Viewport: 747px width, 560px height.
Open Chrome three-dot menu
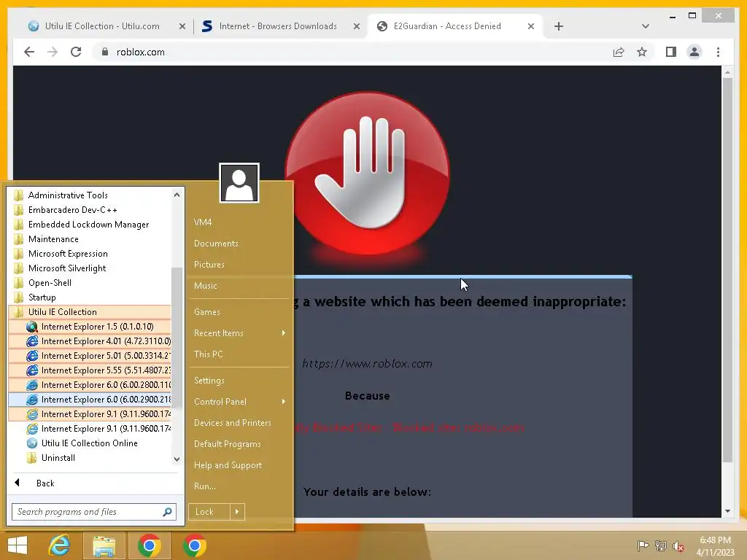718,52
